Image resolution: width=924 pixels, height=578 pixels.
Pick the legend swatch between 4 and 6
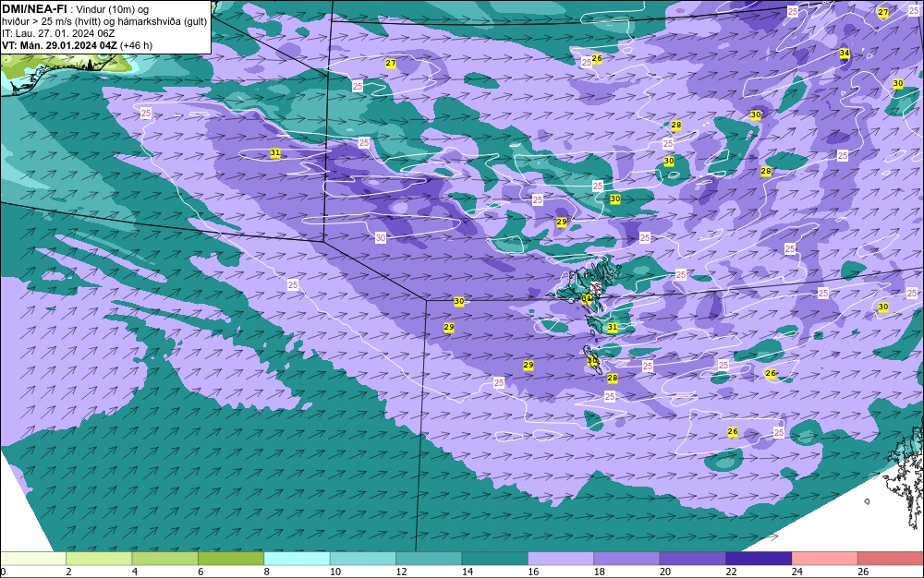[x=165, y=559]
